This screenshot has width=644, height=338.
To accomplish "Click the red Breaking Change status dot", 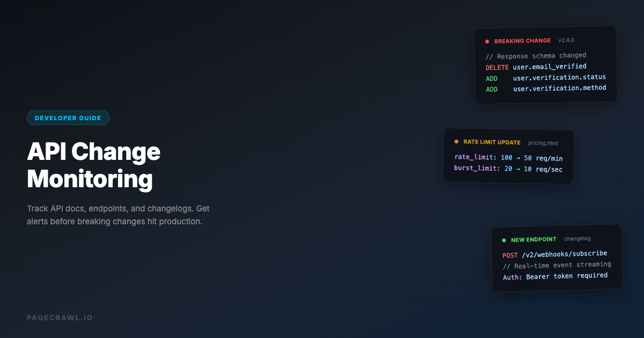I will (x=487, y=40).
